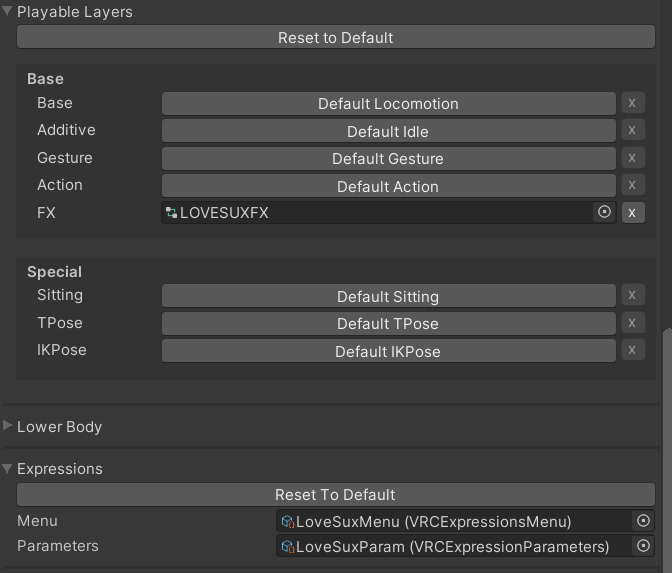Click the Default TPose button
The width and height of the screenshot is (672, 573).
click(388, 324)
